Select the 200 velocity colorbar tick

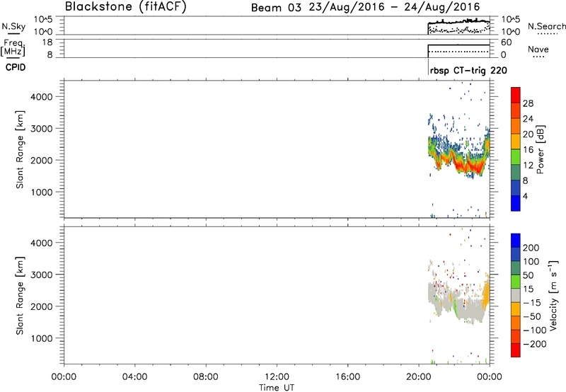coord(531,248)
